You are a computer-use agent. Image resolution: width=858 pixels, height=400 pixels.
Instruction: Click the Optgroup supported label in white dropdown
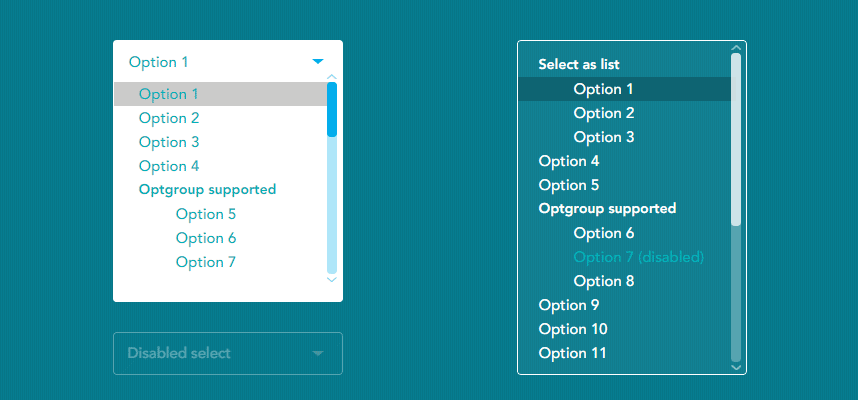[207, 190]
